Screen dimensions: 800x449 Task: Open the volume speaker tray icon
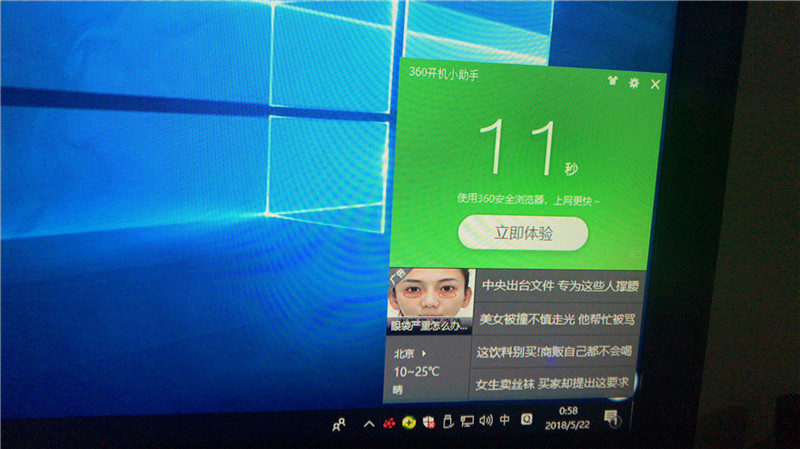[486, 420]
